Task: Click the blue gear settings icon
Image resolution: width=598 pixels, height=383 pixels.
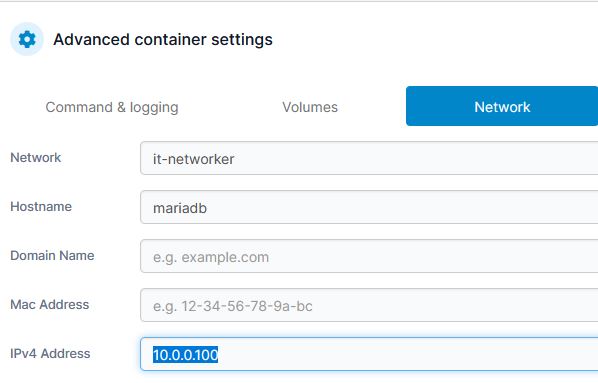Action: (27, 39)
